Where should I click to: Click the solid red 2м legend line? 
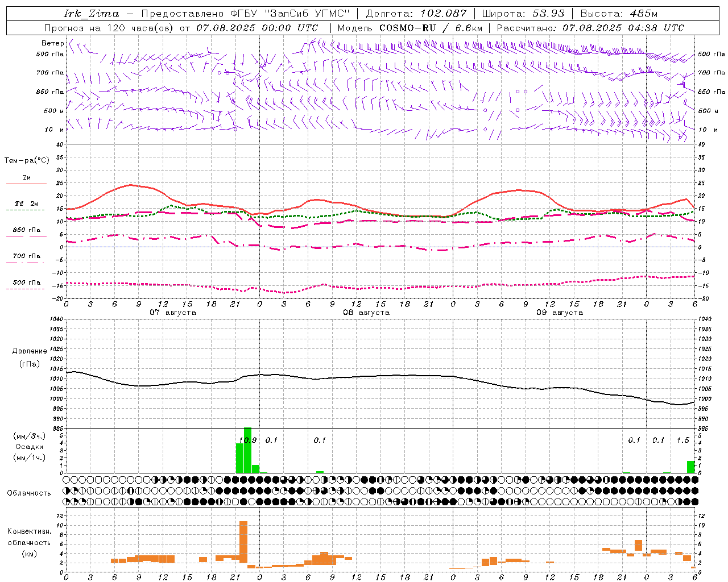26,184
